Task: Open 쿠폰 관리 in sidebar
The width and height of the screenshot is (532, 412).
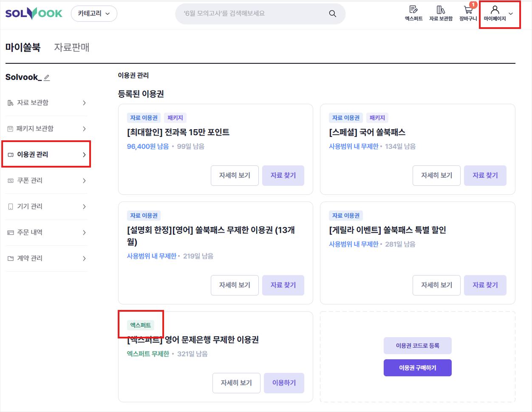Action: 46,181
